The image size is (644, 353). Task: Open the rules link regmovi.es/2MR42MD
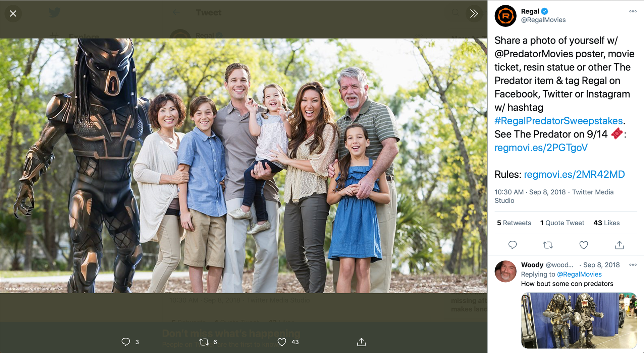pyautogui.click(x=574, y=174)
